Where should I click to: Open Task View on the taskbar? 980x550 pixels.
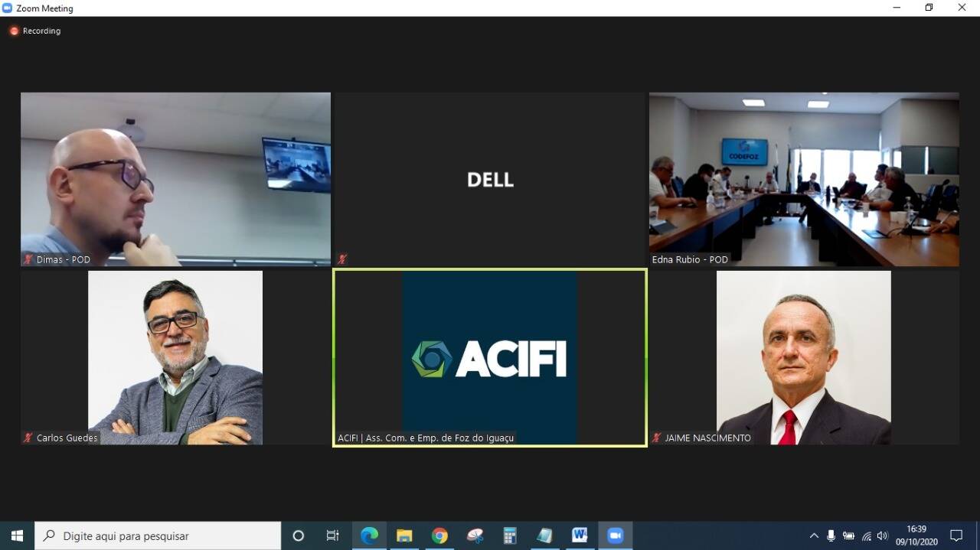click(333, 535)
